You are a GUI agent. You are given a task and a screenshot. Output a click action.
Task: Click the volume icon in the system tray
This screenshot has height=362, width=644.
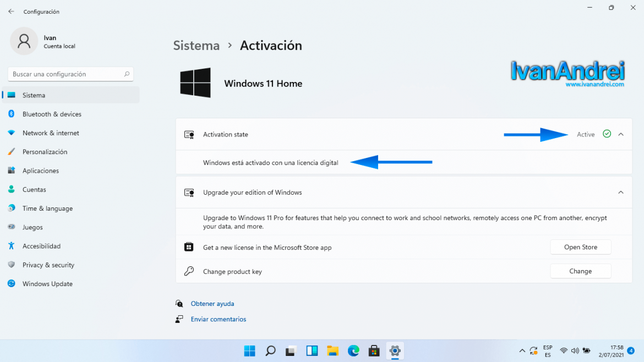[575, 350]
